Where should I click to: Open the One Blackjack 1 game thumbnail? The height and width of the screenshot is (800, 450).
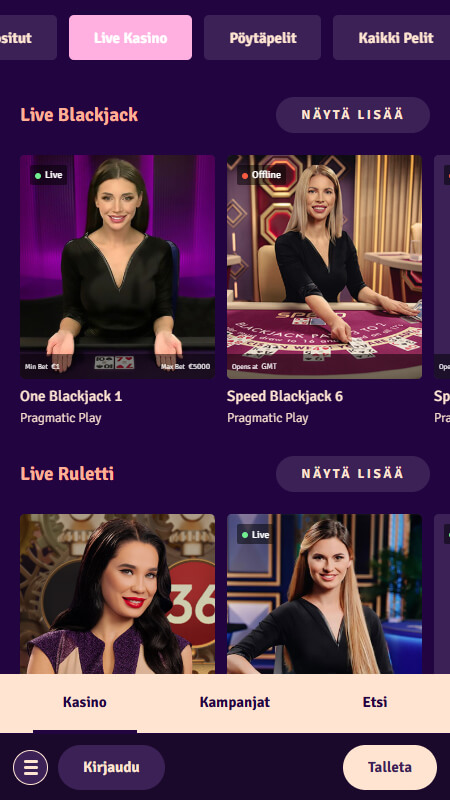(x=117, y=267)
